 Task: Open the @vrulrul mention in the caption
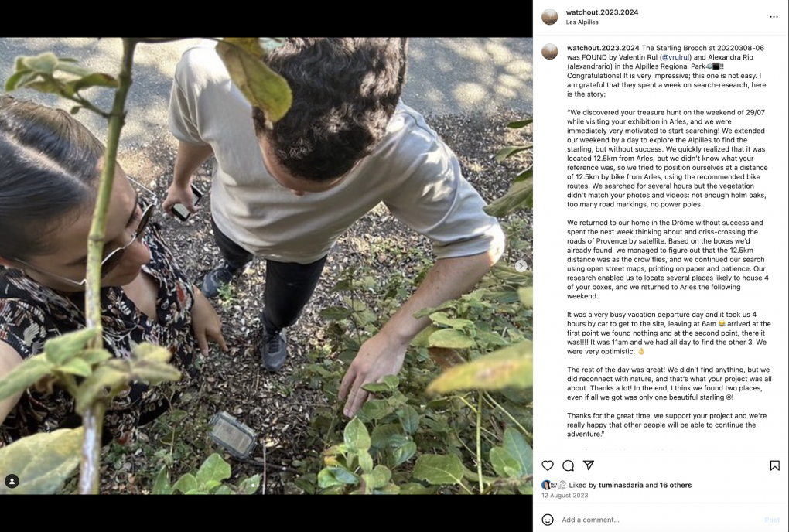[x=675, y=57]
